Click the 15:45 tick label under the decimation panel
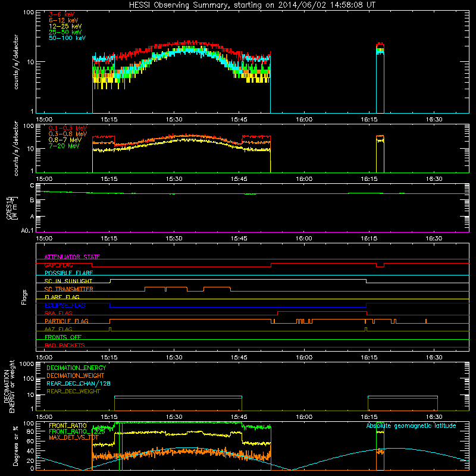476x476 pixels. click(239, 417)
